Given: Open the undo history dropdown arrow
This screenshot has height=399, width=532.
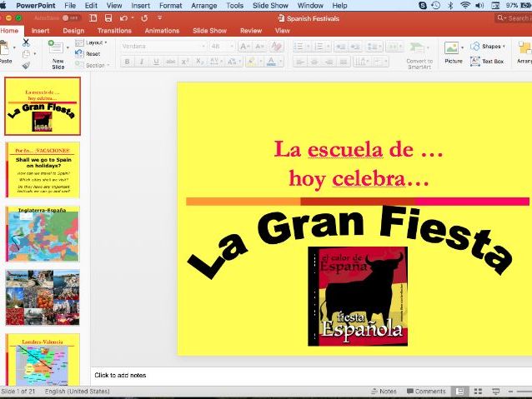Looking at the screenshot, I should (133, 18).
